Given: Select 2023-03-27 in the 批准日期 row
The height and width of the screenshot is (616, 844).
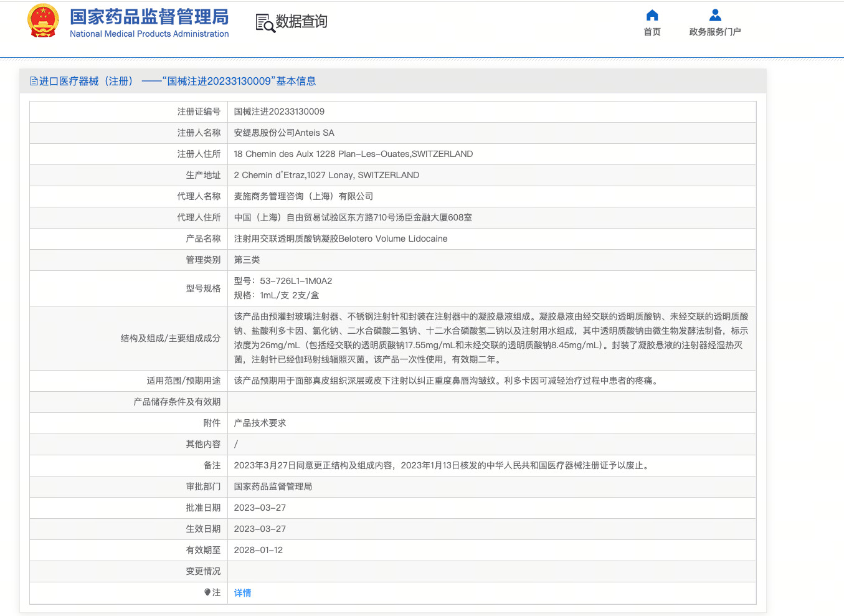Looking at the screenshot, I should coord(260,508).
